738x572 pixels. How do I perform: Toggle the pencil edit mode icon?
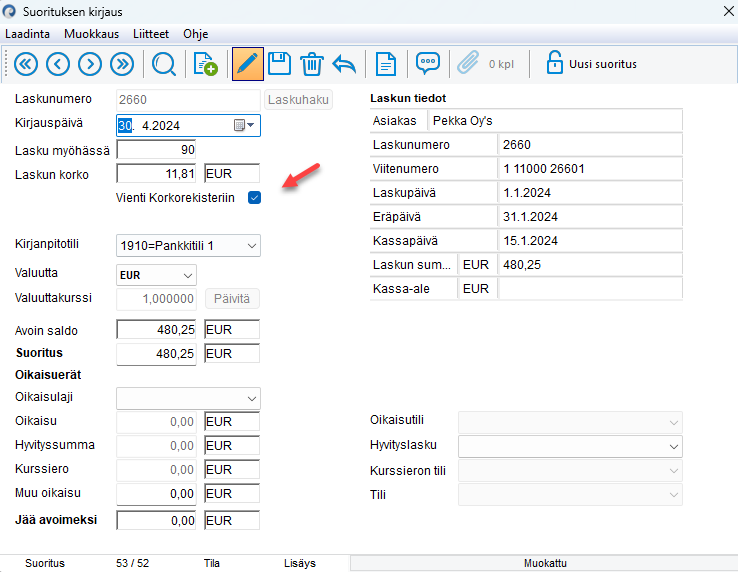tap(248, 64)
